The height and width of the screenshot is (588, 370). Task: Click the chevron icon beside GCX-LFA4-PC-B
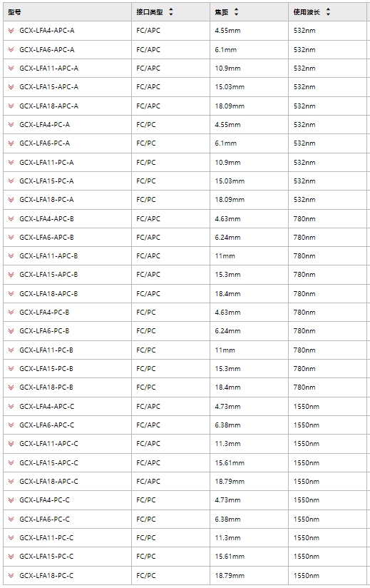11,313
